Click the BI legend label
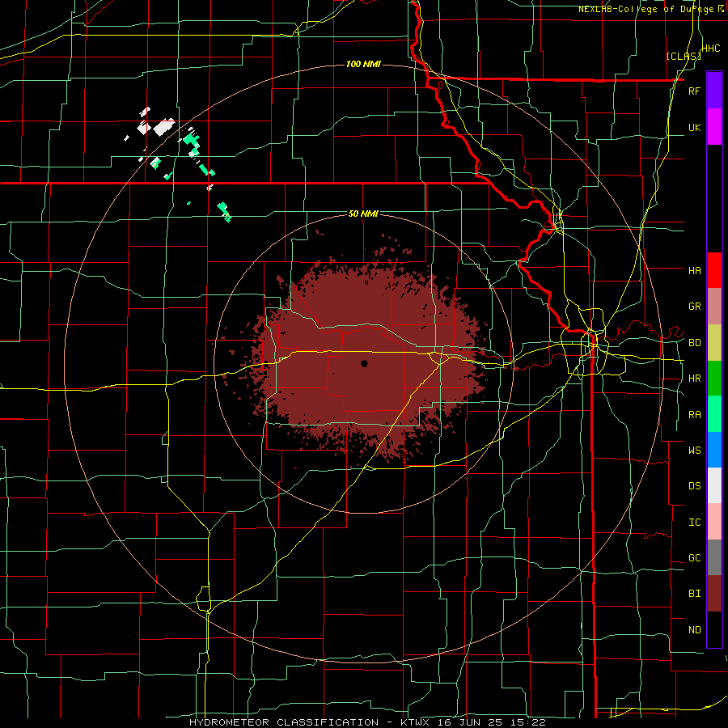 point(694,594)
